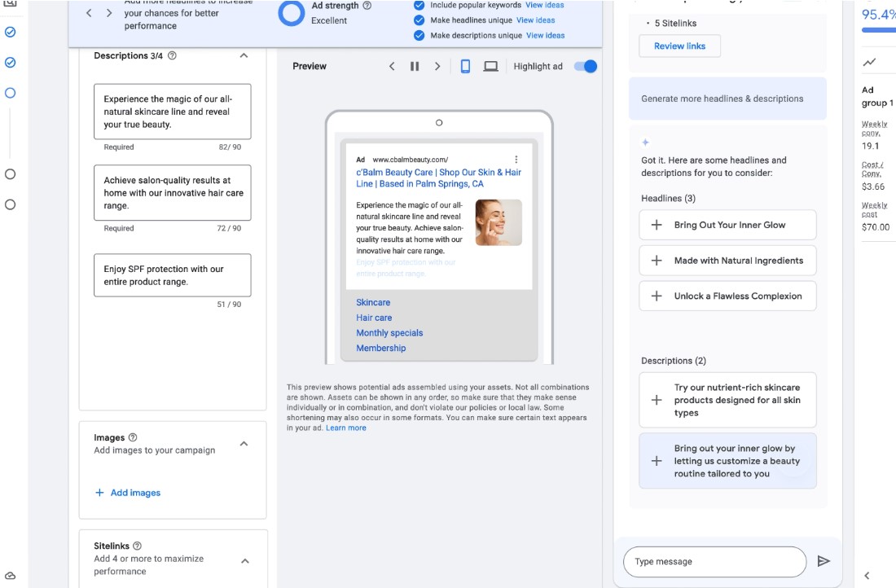The image size is (896, 588).
Task: Collapse the right side panel arrow
Action: tap(867, 576)
